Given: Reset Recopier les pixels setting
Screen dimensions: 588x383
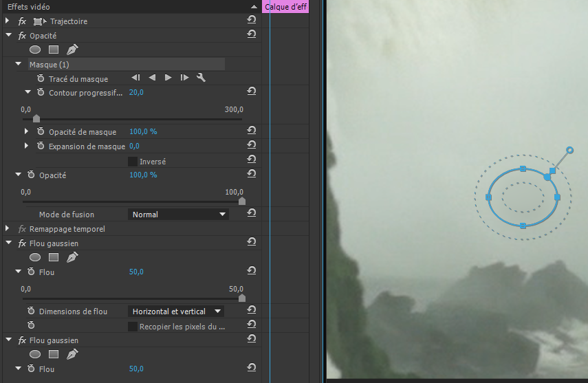Looking at the screenshot, I should (252, 324).
